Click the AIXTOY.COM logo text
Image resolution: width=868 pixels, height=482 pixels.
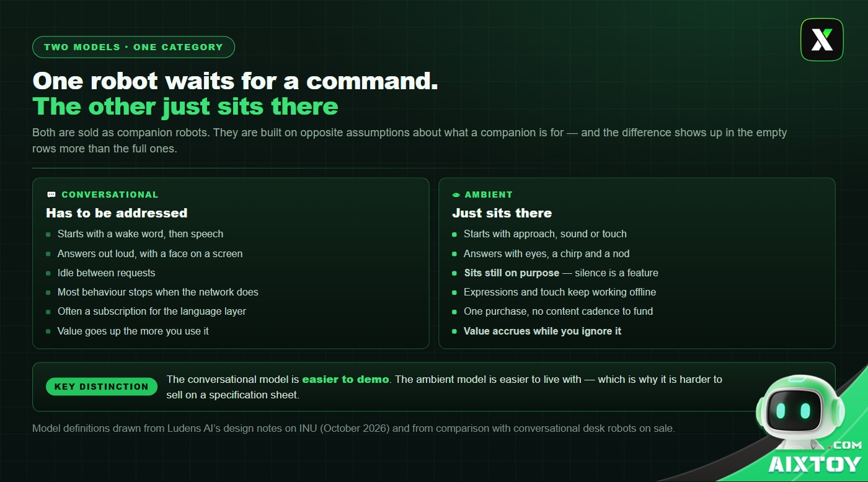pos(814,458)
